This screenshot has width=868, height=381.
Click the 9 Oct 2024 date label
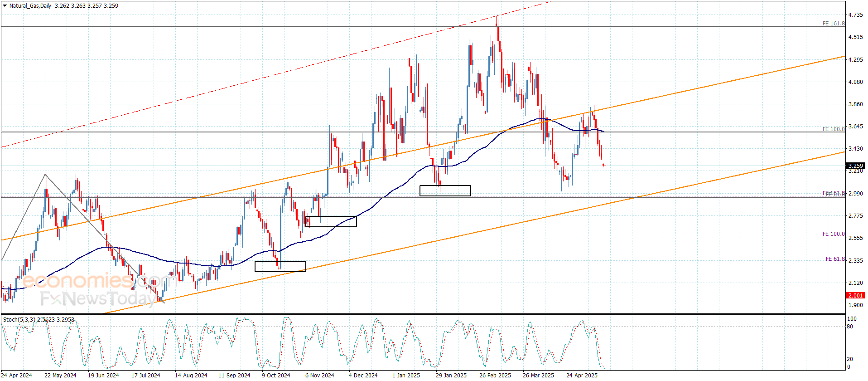276,375
